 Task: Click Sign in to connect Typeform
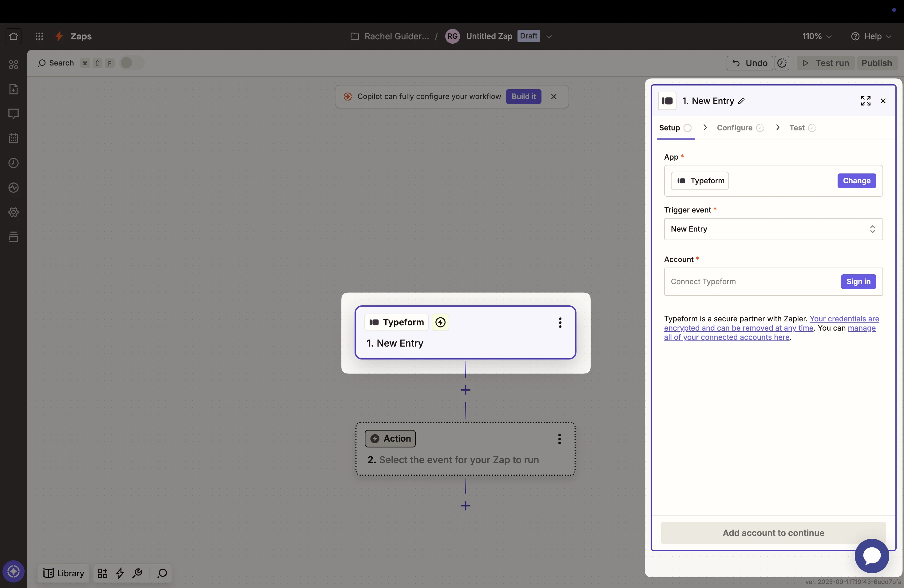(x=858, y=282)
